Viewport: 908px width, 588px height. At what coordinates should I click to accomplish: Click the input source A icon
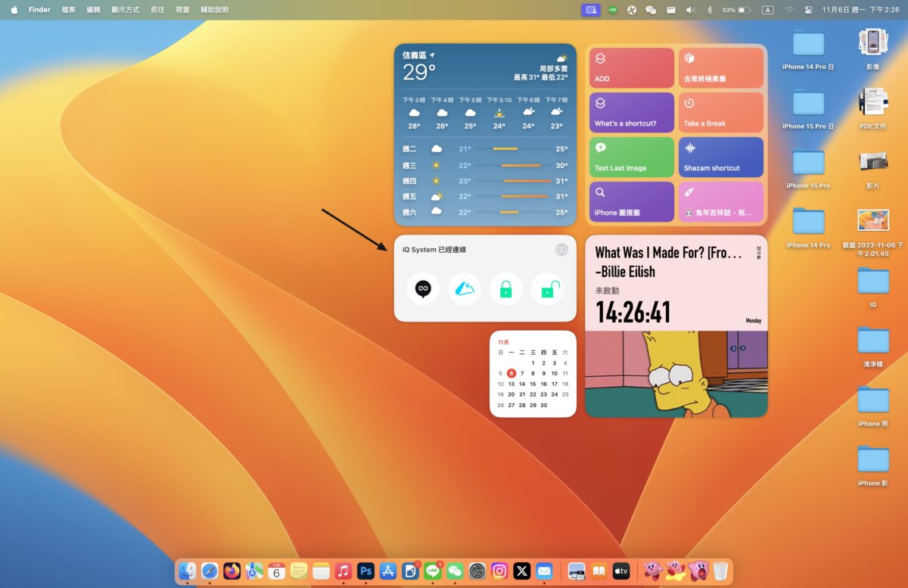coord(767,10)
